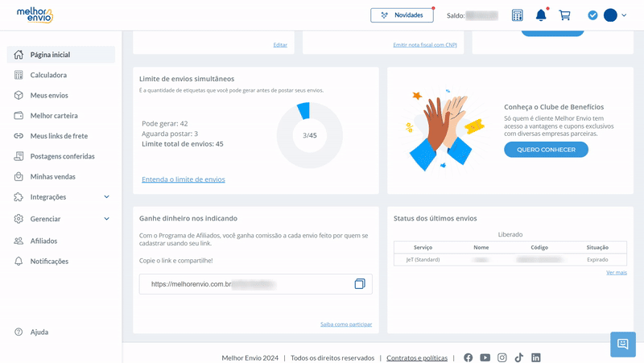Click the Liberado label
The height and width of the screenshot is (363, 644).
pos(510,234)
